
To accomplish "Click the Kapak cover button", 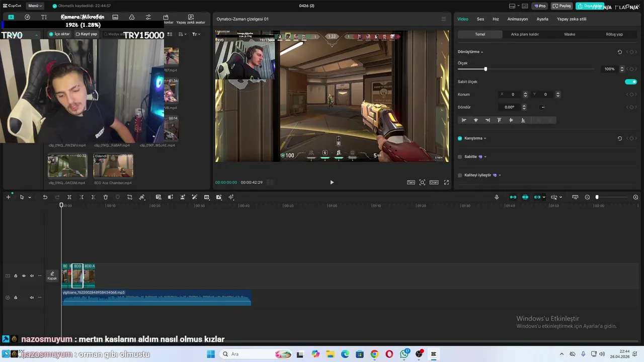I will (x=52, y=276).
